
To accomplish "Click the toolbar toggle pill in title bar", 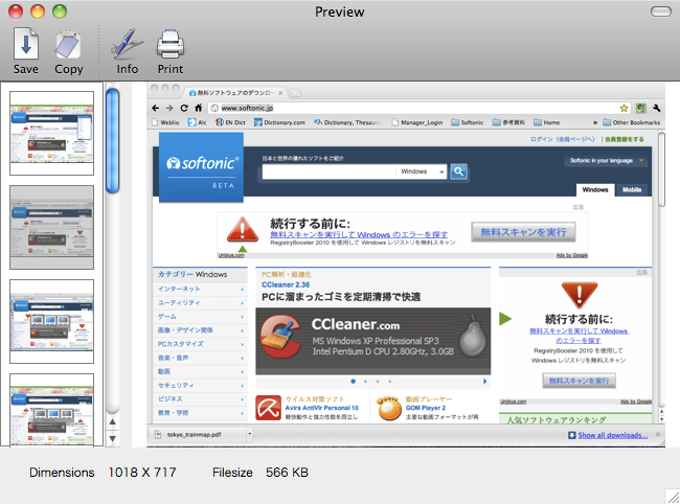I will click(661, 12).
